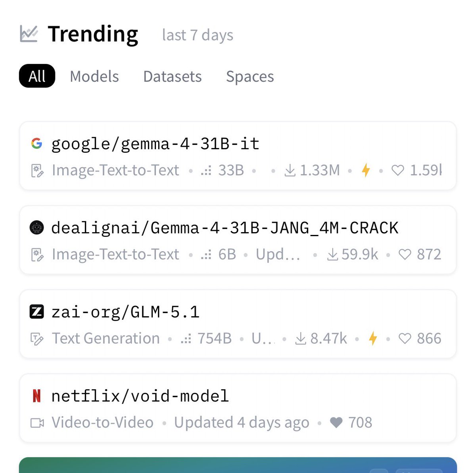Click the heart icon on GLM-5.1
The height and width of the screenshot is (473, 476).
pyautogui.click(x=405, y=338)
